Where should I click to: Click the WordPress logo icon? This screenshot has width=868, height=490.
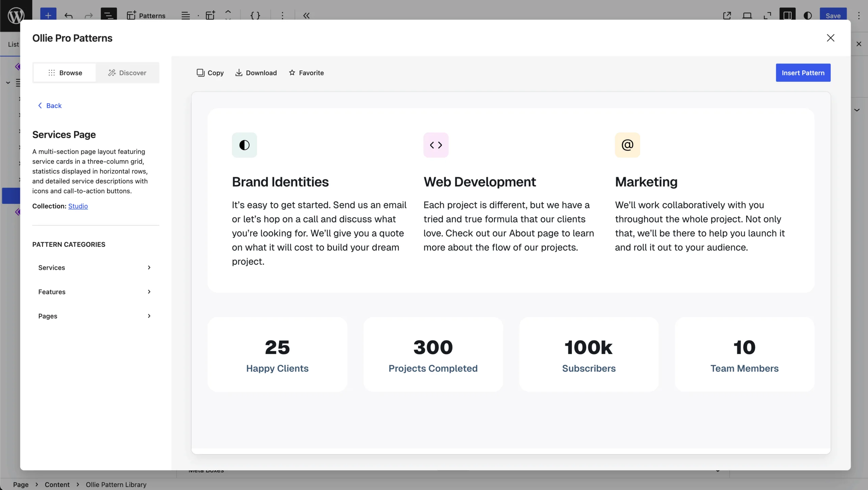(x=16, y=16)
